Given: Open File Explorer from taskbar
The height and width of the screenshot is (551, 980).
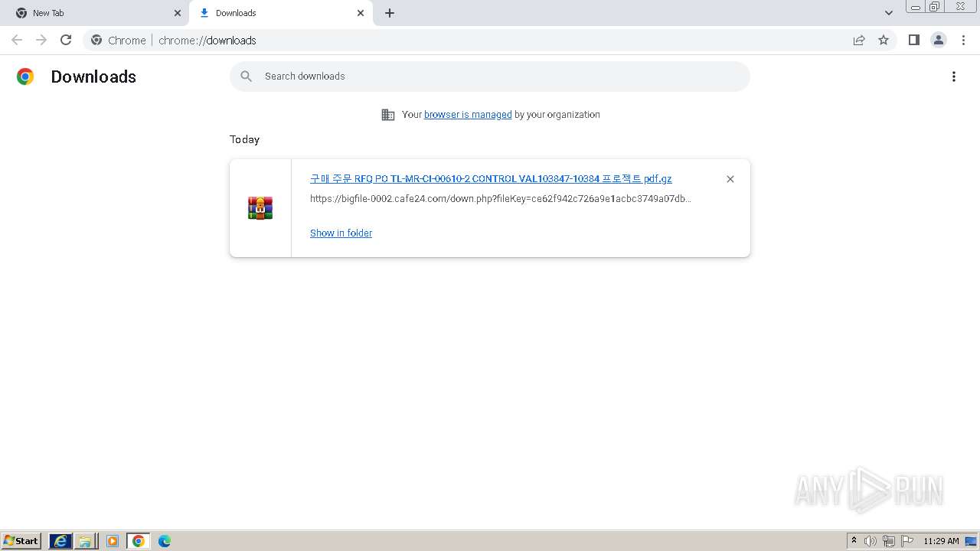Looking at the screenshot, I should tap(85, 541).
